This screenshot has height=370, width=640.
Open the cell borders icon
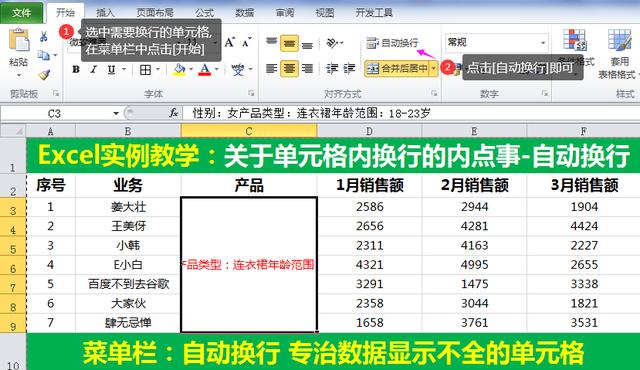tap(146, 70)
